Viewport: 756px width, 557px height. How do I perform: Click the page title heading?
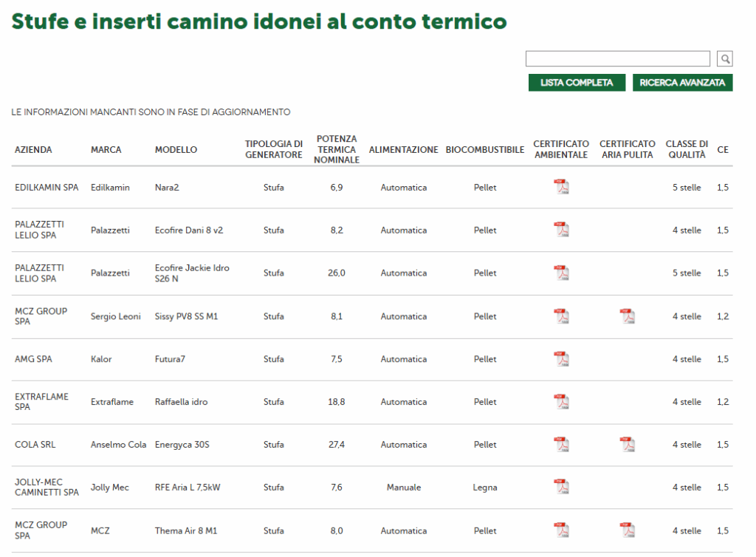[x=259, y=21]
